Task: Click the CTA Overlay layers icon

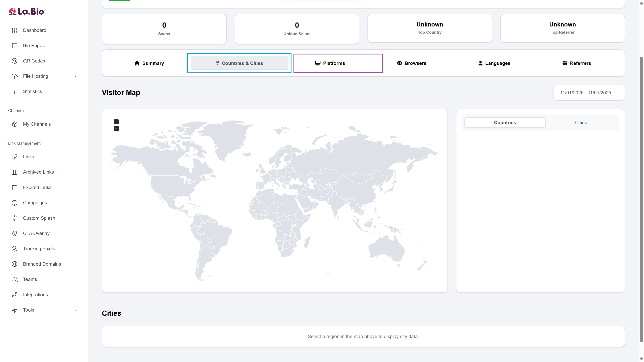Action: point(14,233)
